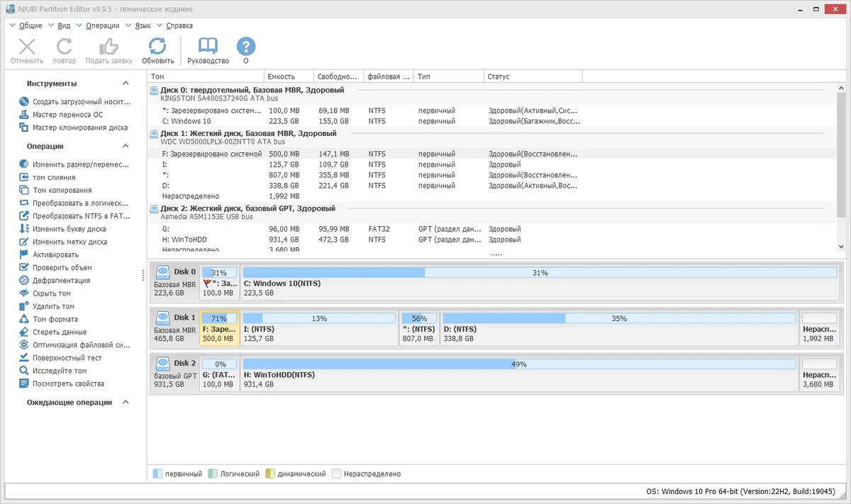Collapse the Операции section

(126, 147)
